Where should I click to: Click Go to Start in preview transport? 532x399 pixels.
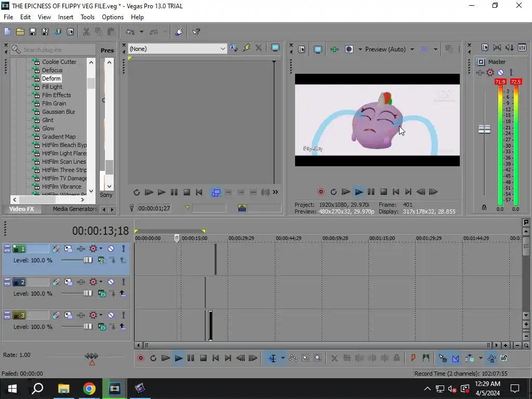[395, 192]
